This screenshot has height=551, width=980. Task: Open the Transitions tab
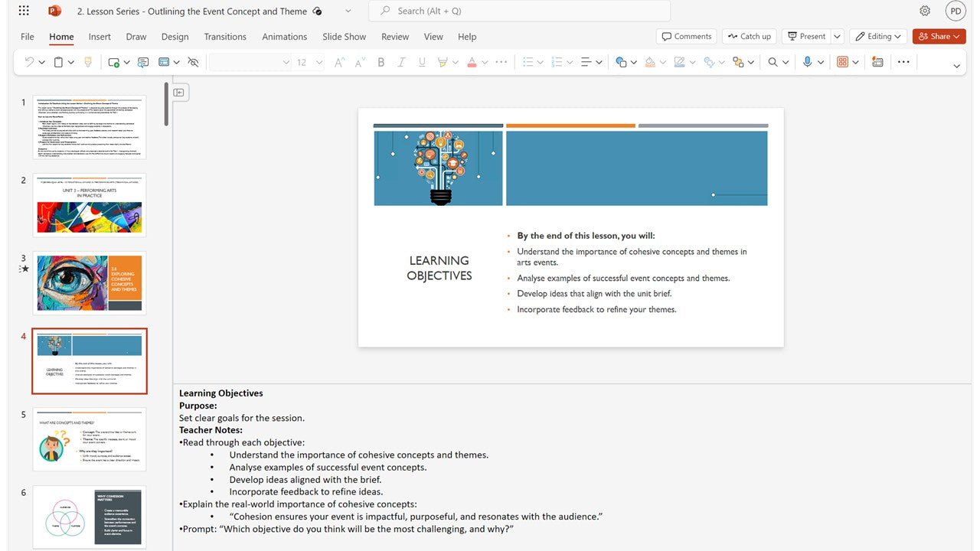(225, 37)
